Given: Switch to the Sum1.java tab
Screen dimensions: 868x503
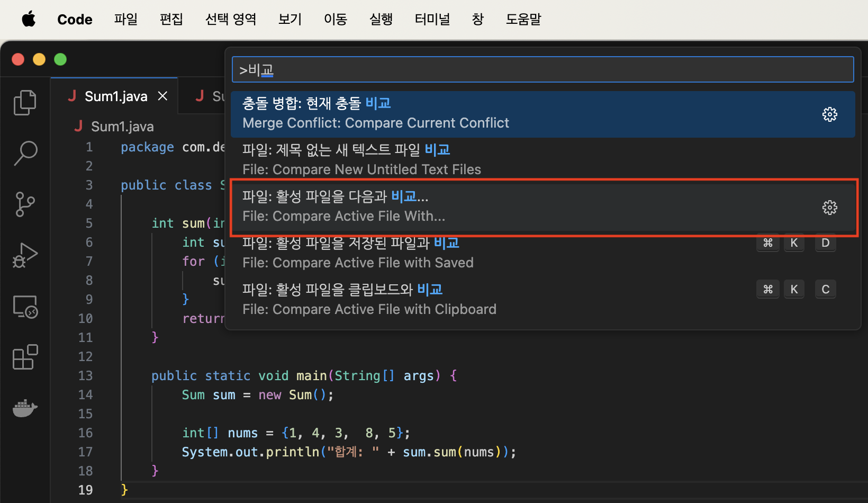Looking at the screenshot, I should pos(114,96).
